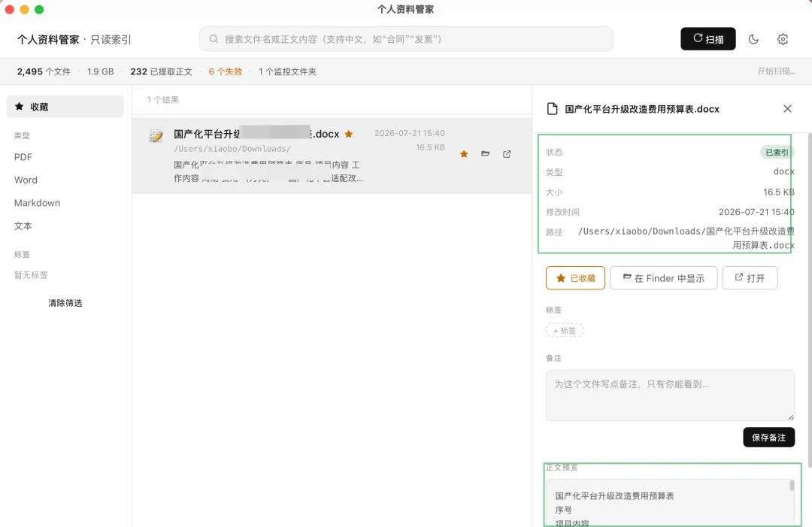Click preview line 国产化平台升级改造费用预算表
The width and height of the screenshot is (812, 527).
(x=615, y=496)
